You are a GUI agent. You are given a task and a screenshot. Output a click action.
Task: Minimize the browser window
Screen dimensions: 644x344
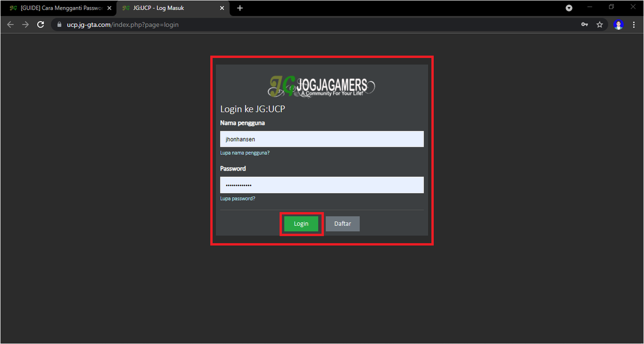[590, 7]
